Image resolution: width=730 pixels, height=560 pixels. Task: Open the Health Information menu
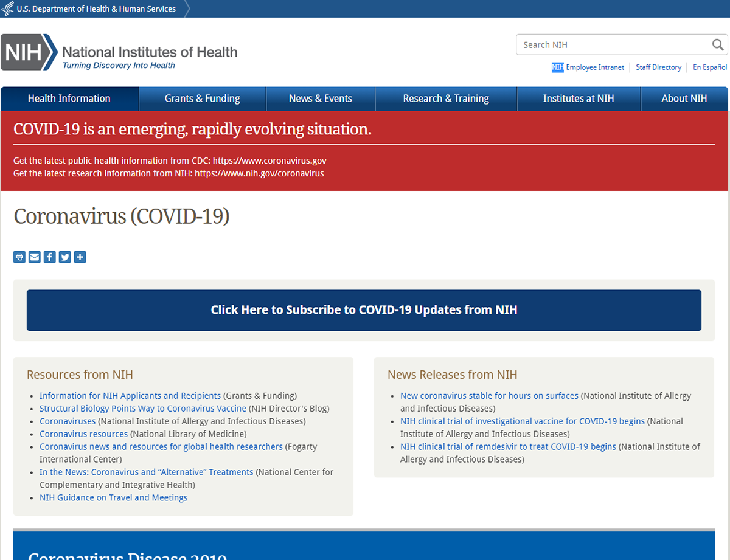click(x=69, y=99)
